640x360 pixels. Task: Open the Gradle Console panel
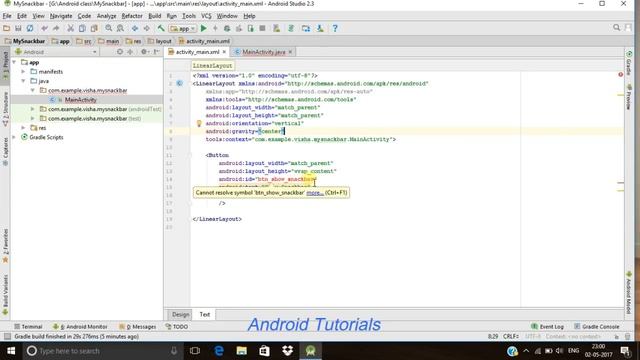(597, 327)
